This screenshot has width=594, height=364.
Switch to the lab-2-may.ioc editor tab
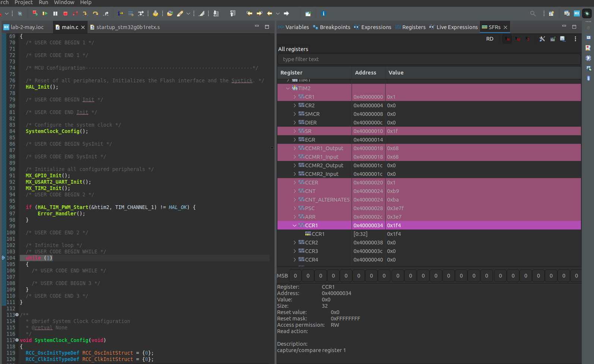tap(24, 27)
